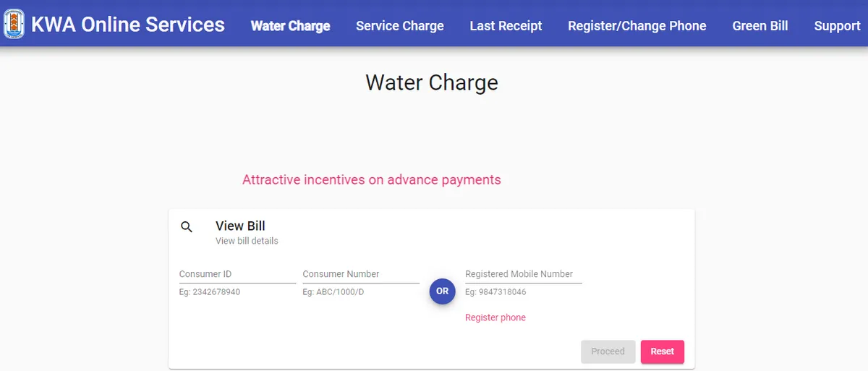Select Register/Change Phone in the top menu
Viewport: 868px width, 371px height.
[637, 26]
